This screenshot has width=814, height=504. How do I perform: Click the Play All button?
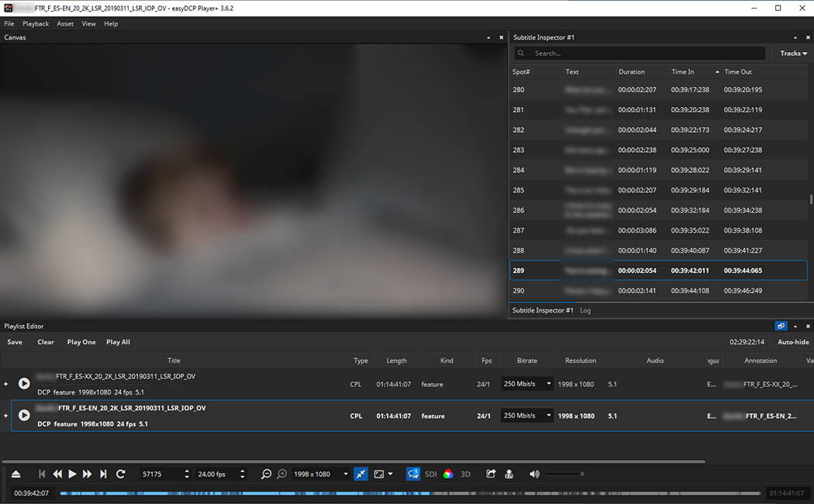[x=118, y=342]
